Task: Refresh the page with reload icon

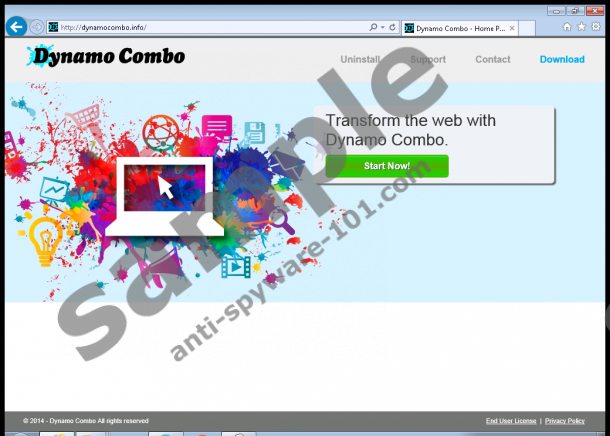Action: (390, 27)
